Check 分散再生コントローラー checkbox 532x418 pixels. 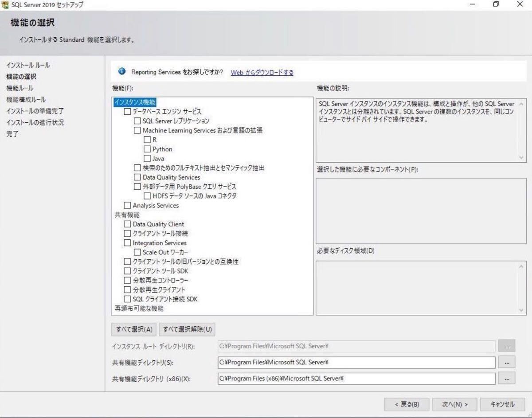(127, 281)
